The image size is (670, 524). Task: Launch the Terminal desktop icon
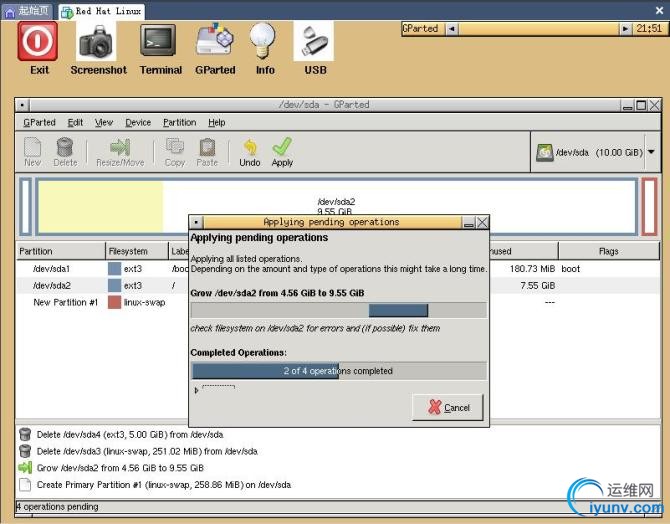click(x=159, y=41)
